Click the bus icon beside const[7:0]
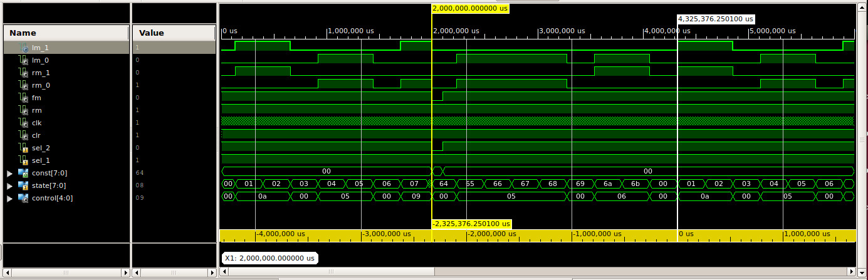The image size is (868, 280). (x=23, y=173)
